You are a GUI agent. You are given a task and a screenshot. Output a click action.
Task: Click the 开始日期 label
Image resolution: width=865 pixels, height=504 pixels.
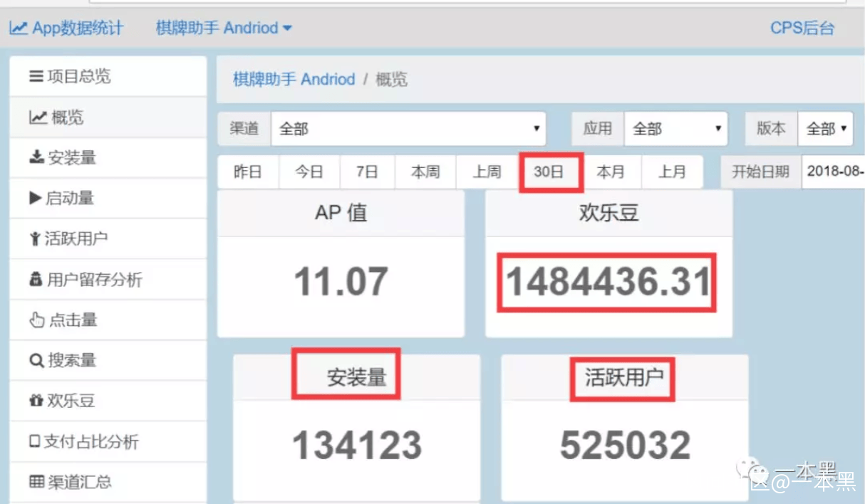pyautogui.click(x=761, y=172)
